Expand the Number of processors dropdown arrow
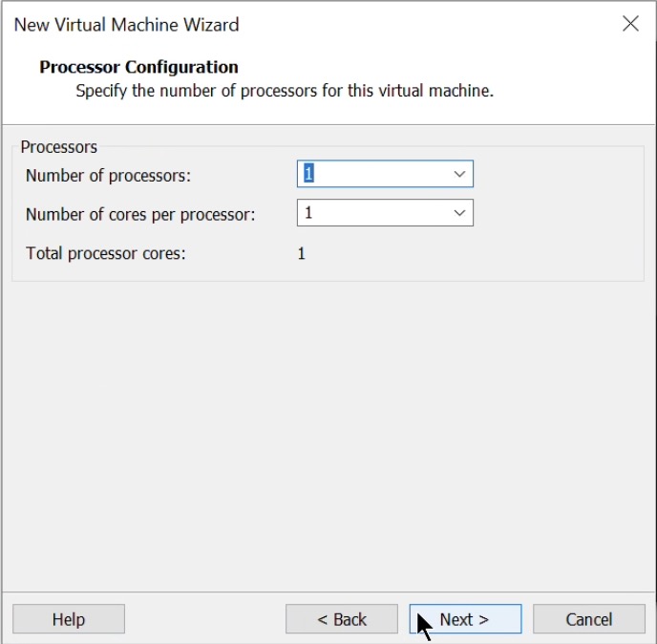The width and height of the screenshot is (657, 644). point(459,174)
